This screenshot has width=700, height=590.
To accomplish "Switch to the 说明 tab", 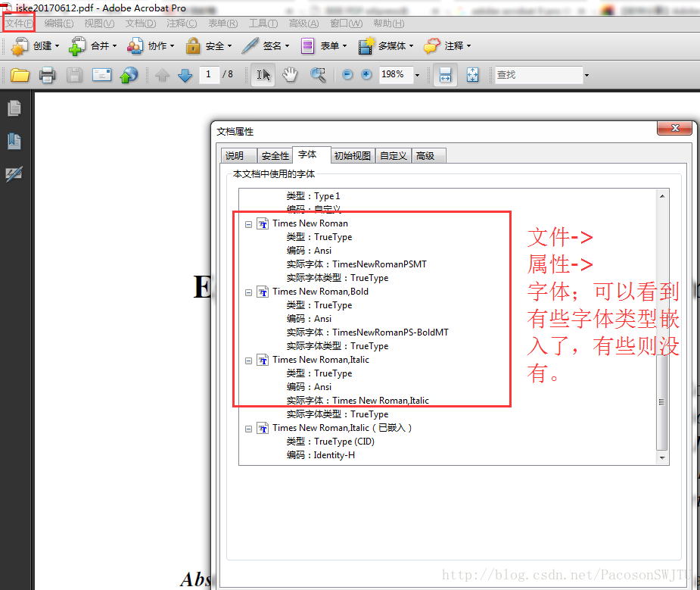I will point(238,156).
